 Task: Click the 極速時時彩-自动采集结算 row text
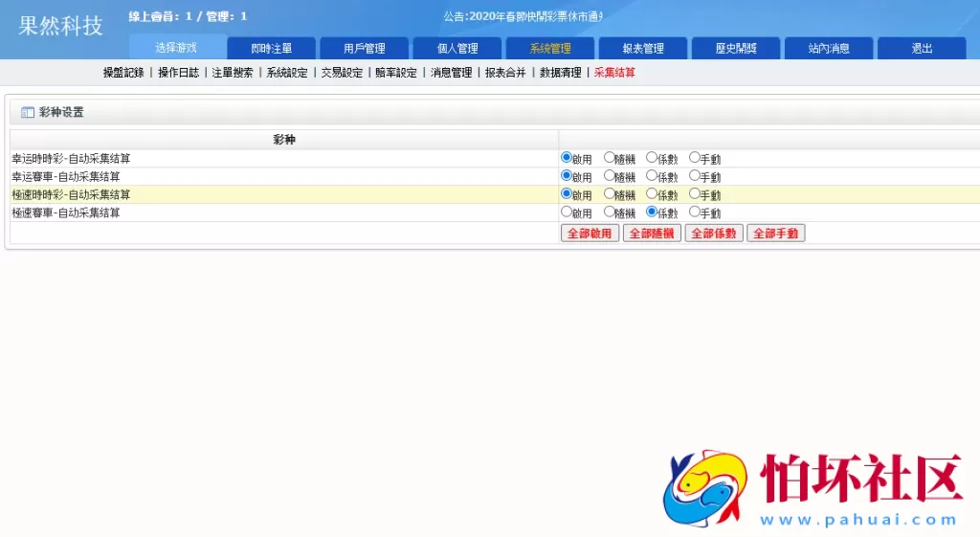(x=71, y=195)
